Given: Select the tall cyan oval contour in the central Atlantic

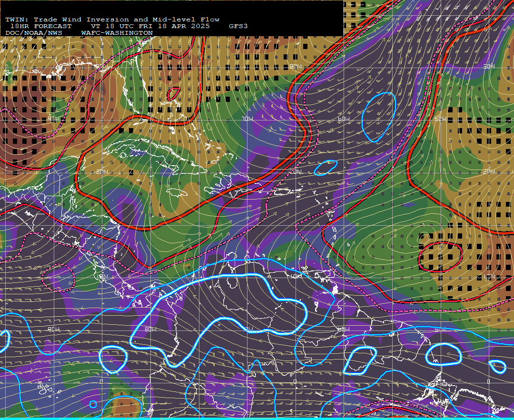Looking at the screenshot, I should [379, 117].
